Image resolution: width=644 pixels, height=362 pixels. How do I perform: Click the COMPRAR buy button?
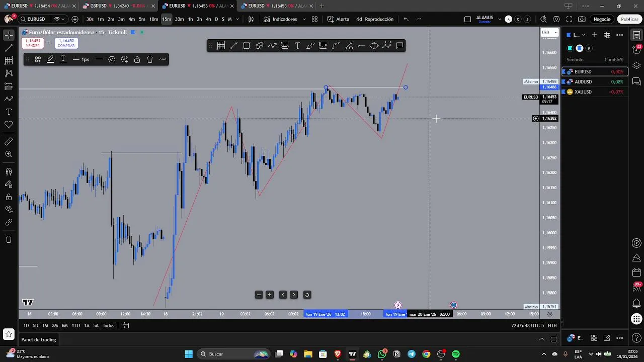coord(66,43)
